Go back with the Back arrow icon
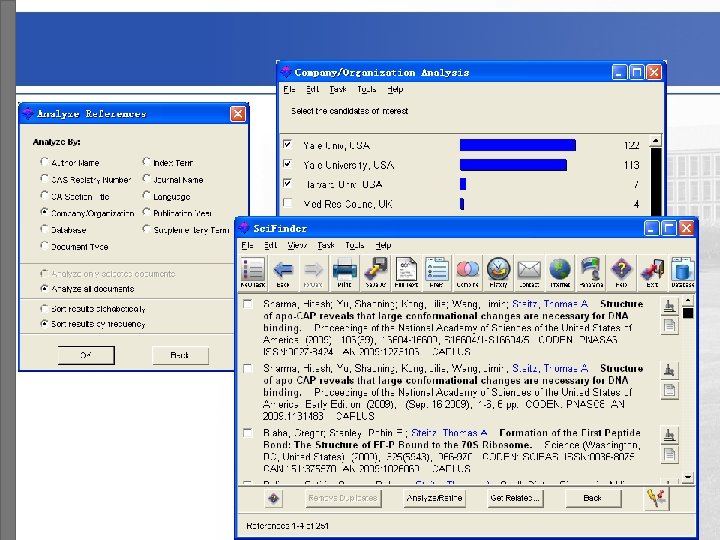 pyautogui.click(x=283, y=273)
